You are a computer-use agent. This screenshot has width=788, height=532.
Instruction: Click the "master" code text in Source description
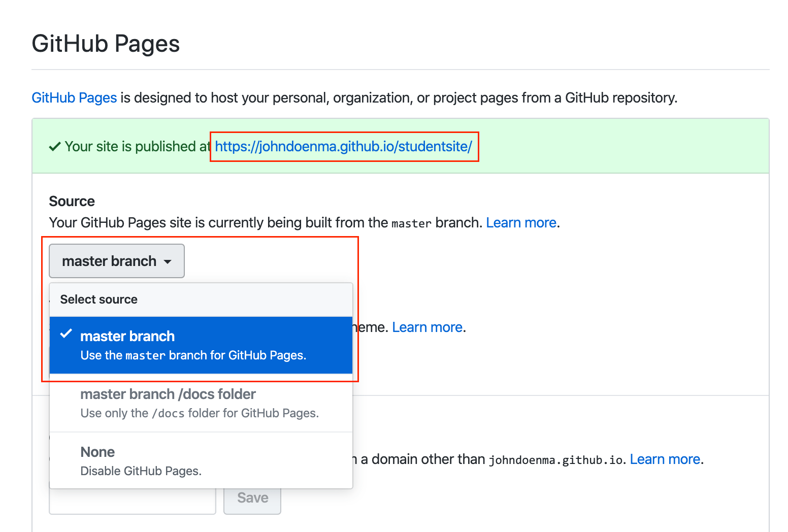(411, 223)
